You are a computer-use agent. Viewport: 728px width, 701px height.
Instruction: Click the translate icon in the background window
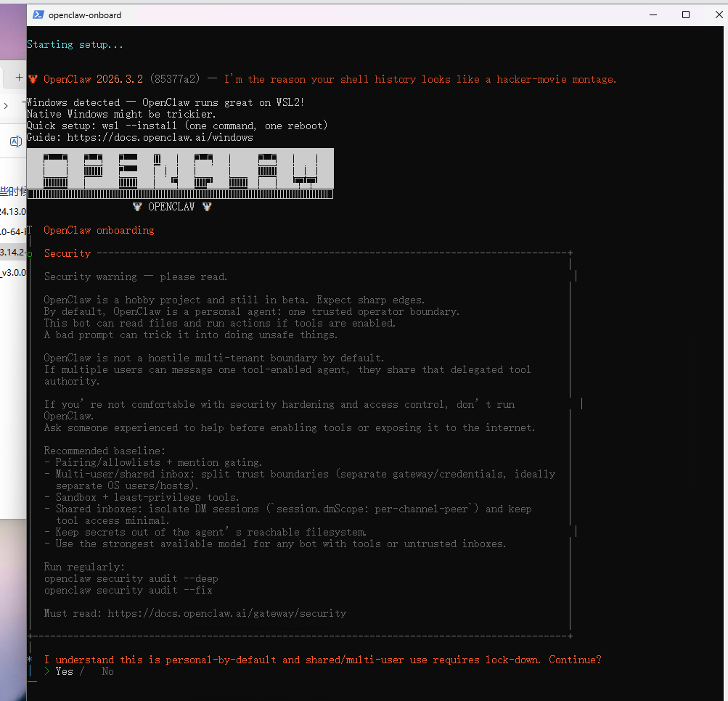pos(16,141)
